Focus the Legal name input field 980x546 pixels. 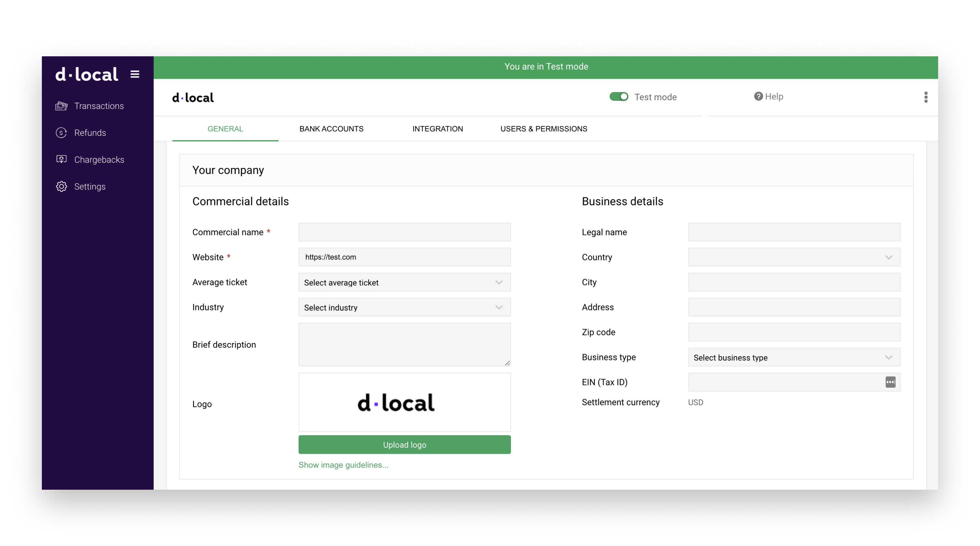(794, 232)
